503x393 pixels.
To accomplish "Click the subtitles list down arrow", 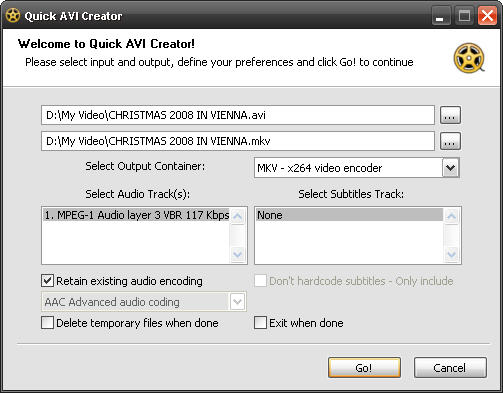I will tap(452, 255).
